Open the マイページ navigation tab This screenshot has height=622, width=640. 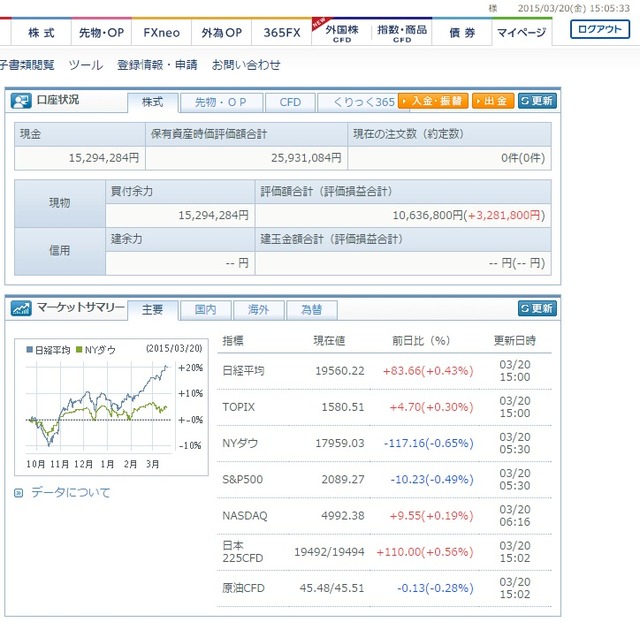(522, 32)
